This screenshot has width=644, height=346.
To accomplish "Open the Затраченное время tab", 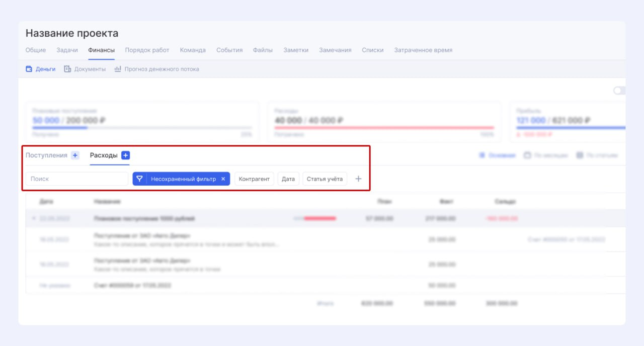I will (423, 50).
